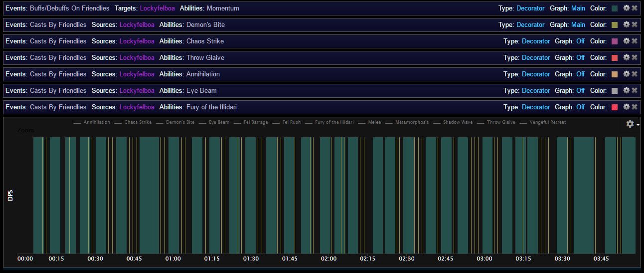The image size is (644, 273).
Task: Click Lockyfelboa link in Throw Glaive row
Action: (137, 58)
